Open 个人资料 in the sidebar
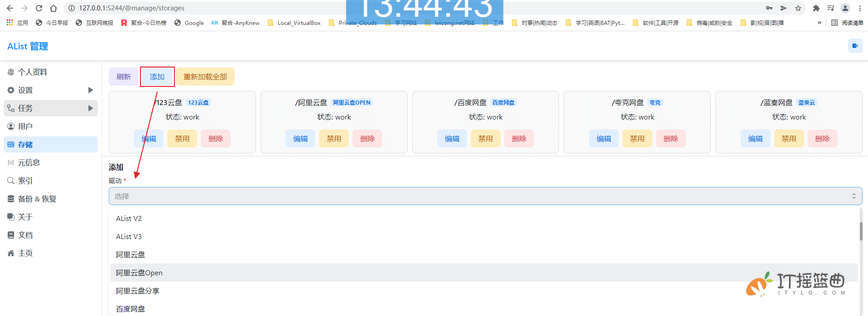The height and width of the screenshot is (316, 868). coord(51,72)
